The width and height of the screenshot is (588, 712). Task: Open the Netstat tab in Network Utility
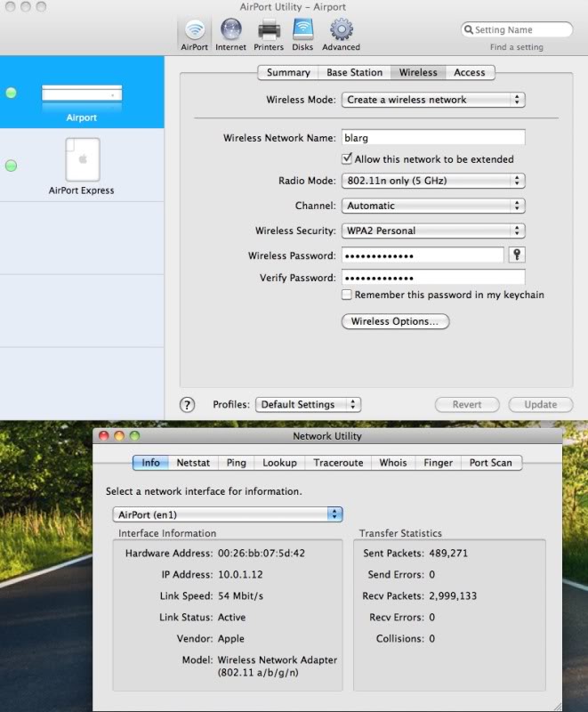coord(193,463)
